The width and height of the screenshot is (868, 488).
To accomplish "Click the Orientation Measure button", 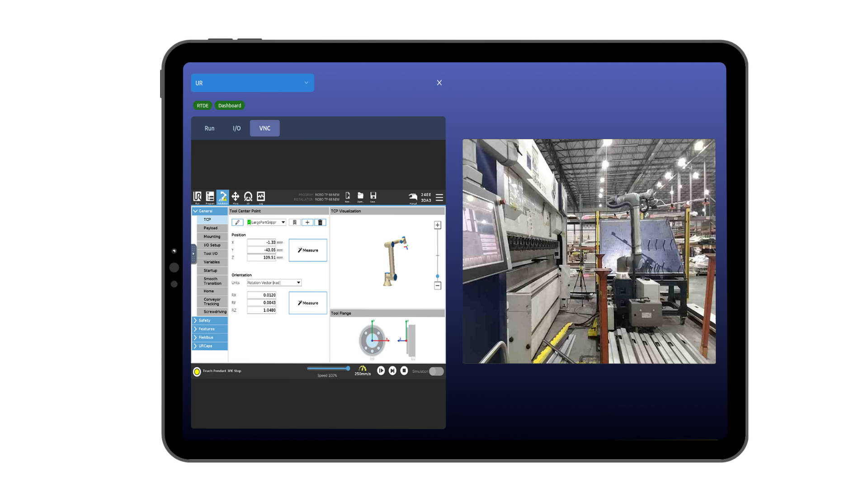I will 308,303.
